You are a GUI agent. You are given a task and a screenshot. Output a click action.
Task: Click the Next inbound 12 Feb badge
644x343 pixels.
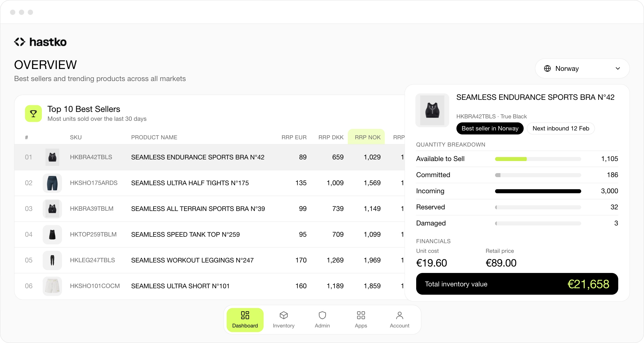coord(561,128)
